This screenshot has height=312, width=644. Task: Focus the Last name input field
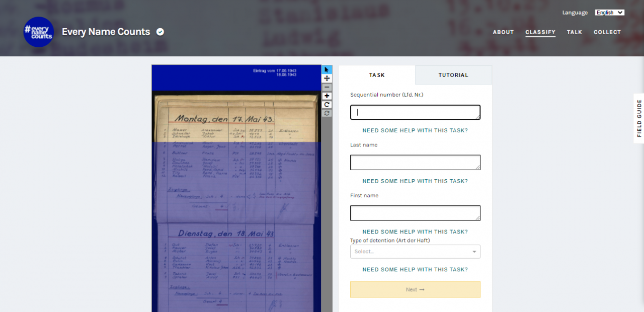(x=415, y=163)
